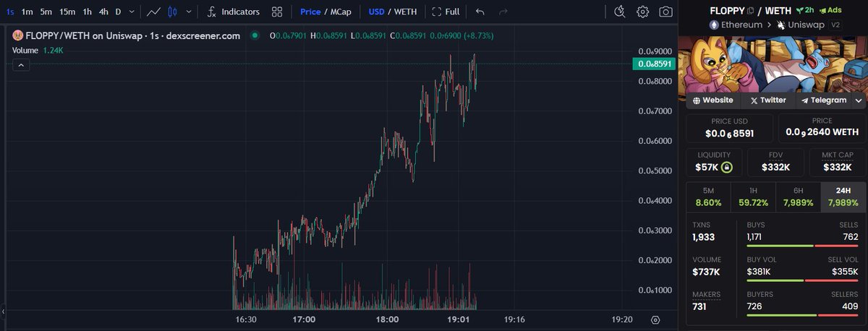
Task: Click the LIQUIDITY $57K box
Action: click(x=714, y=162)
